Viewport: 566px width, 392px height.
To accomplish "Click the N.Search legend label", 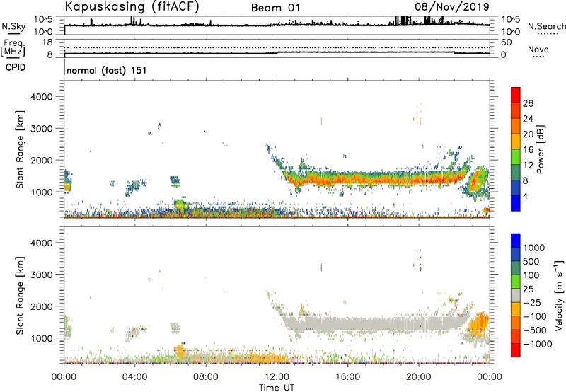I will (546, 26).
